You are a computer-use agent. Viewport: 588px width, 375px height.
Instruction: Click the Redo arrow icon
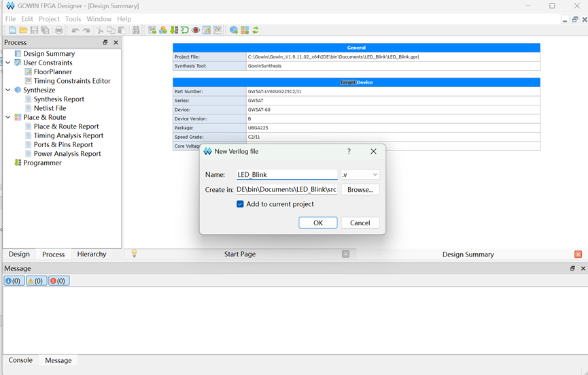point(86,30)
